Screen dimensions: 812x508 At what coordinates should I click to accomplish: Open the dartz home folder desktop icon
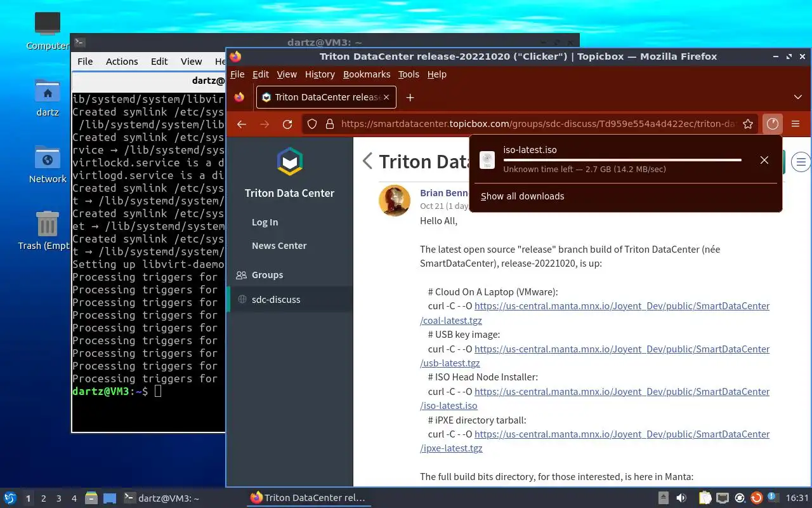tap(48, 98)
